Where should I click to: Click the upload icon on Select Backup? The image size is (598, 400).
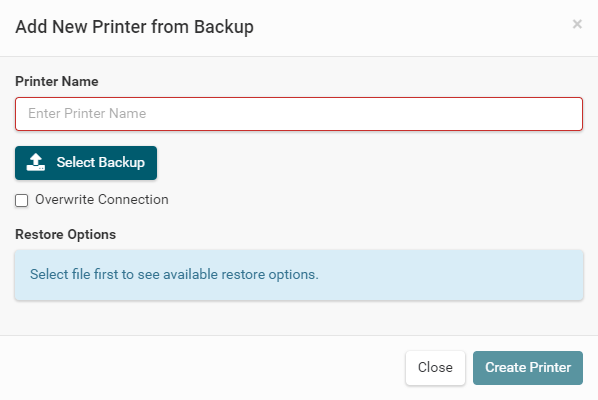(x=35, y=162)
